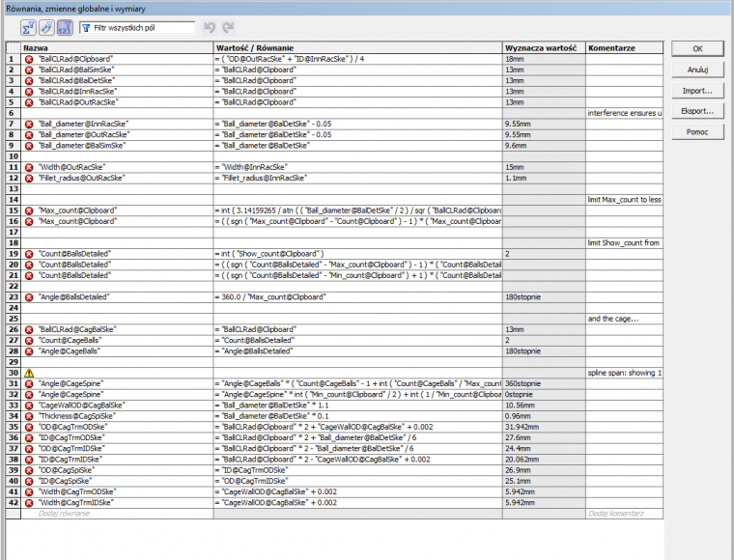Switch to Ordered view icon

(x=65, y=28)
